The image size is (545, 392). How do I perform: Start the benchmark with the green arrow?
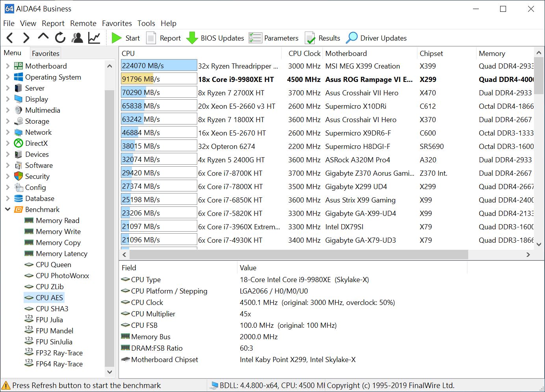coord(117,38)
